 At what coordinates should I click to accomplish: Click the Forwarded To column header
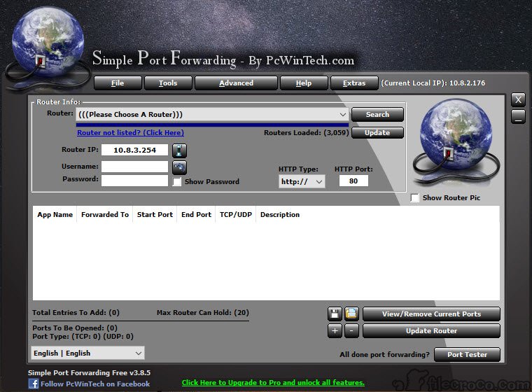click(x=105, y=214)
